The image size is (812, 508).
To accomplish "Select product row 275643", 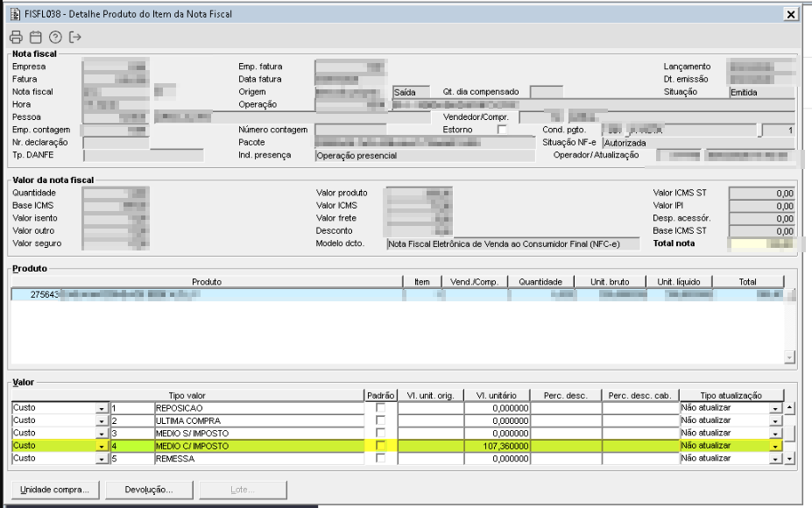I will 398,294.
